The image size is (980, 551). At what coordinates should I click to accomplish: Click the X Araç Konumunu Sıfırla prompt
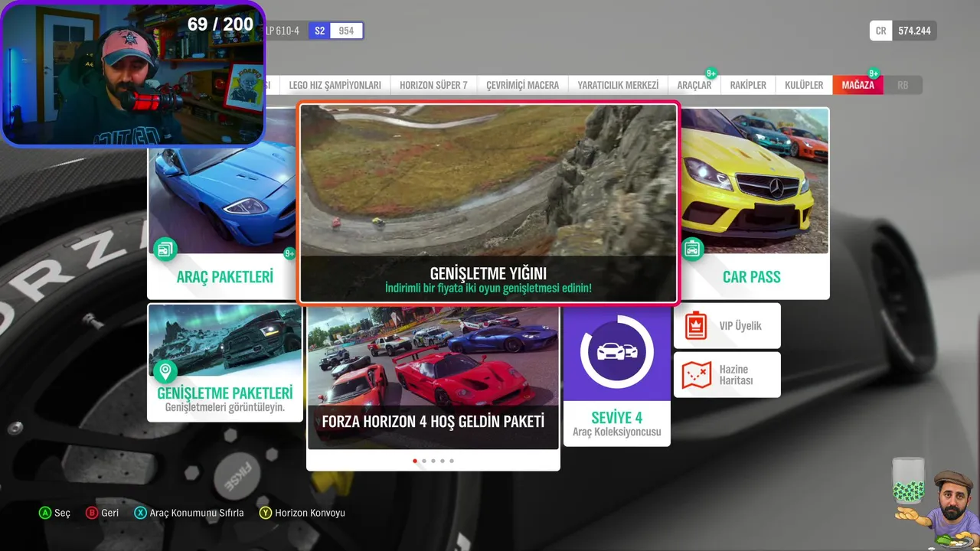(x=189, y=513)
